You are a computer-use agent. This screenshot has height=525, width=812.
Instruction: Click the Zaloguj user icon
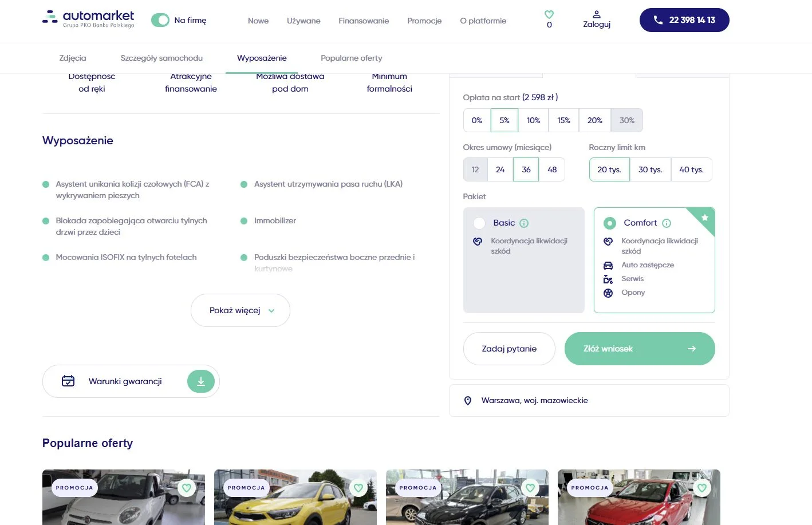tap(596, 14)
